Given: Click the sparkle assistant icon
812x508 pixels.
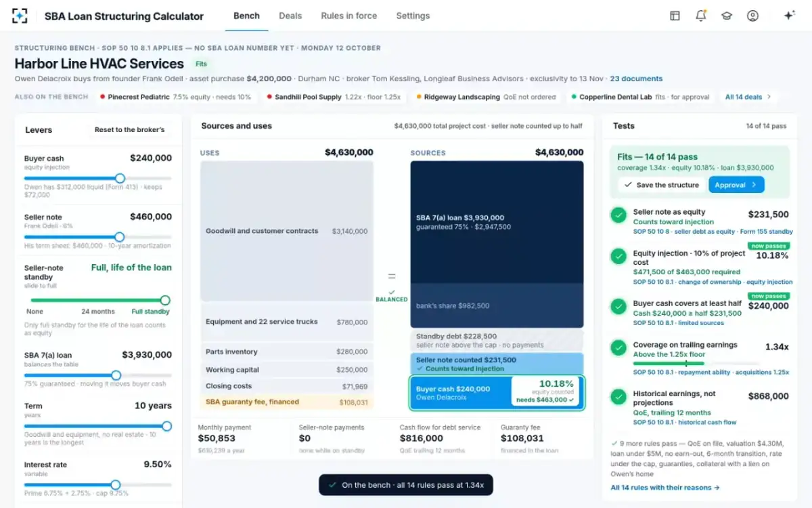Looking at the screenshot, I should coord(788,16).
